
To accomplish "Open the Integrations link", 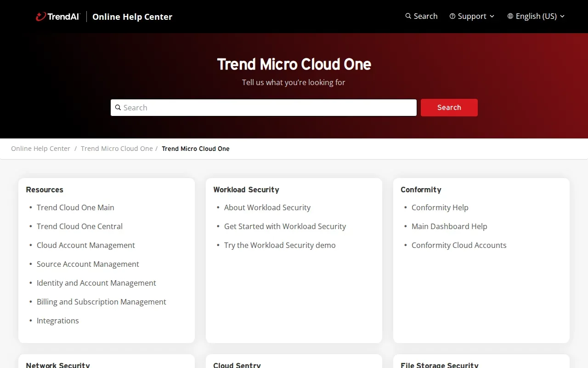I will [58, 321].
